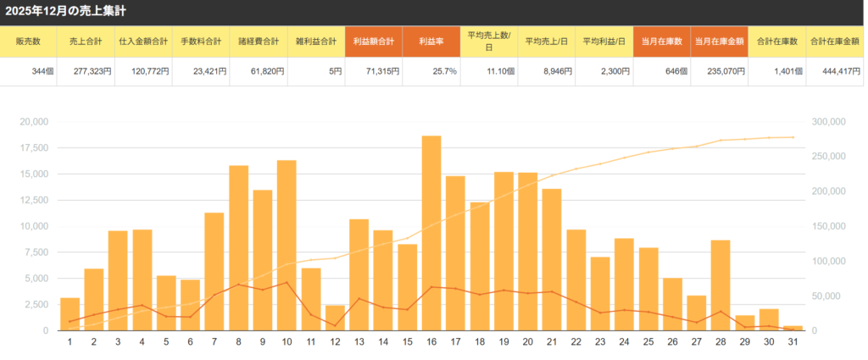The height and width of the screenshot is (360, 868).
Task: Click the 手数料合計 column header
Action: (x=201, y=42)
